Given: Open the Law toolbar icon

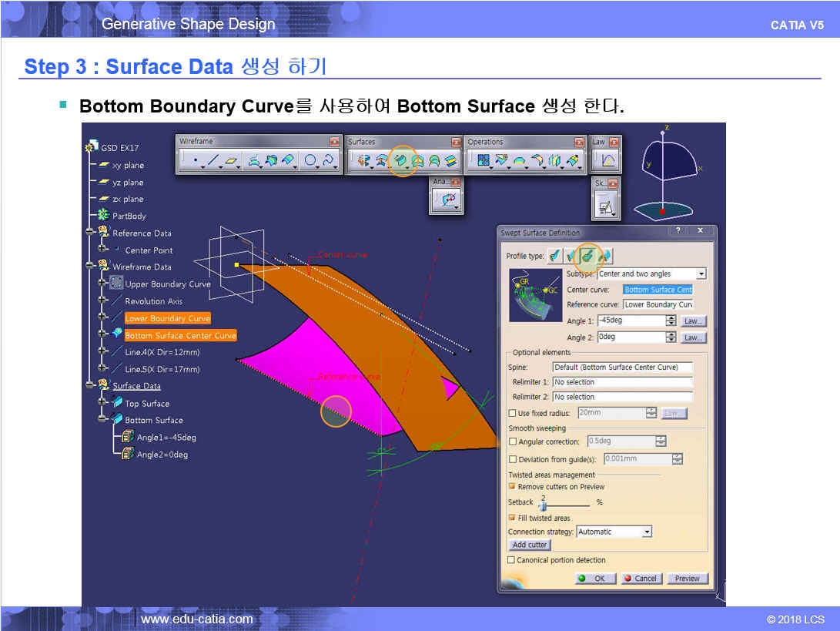Looking at the screenshot, I should pyautogui.click(x=607, y=160).
